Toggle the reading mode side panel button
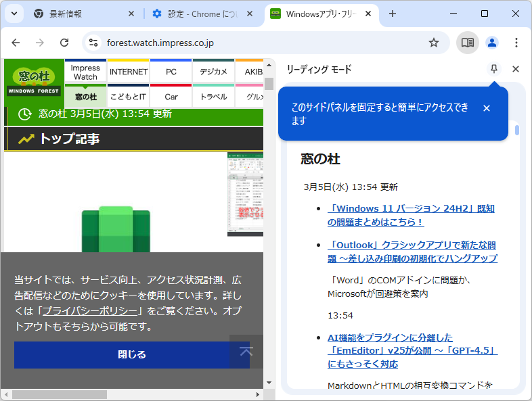 pos(467,43)
